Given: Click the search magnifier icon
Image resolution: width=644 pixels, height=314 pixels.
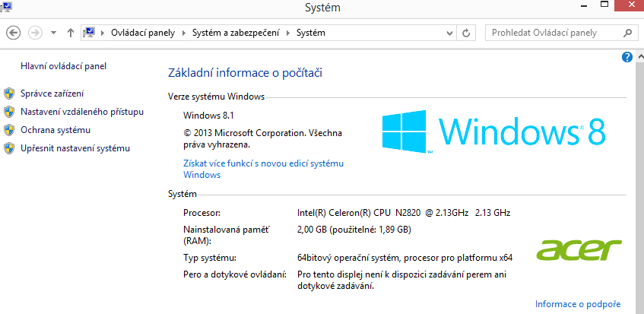Looking at the screenshot, I should pos(628,33).
